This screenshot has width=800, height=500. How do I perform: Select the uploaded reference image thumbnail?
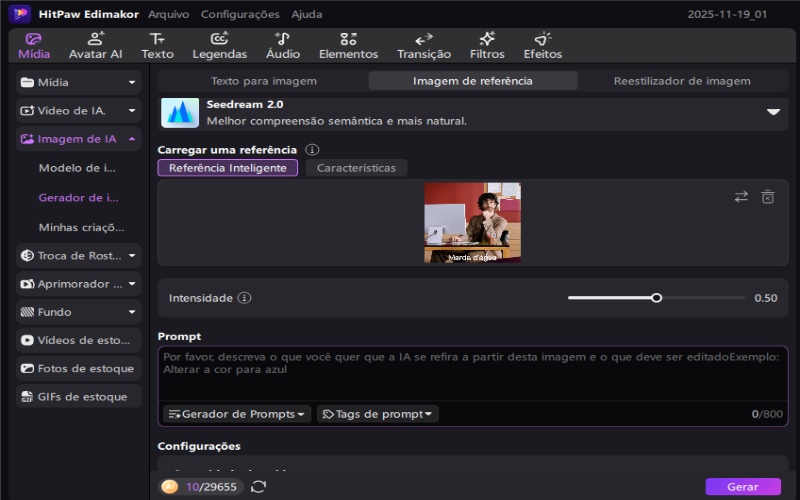tap(472, 222)
